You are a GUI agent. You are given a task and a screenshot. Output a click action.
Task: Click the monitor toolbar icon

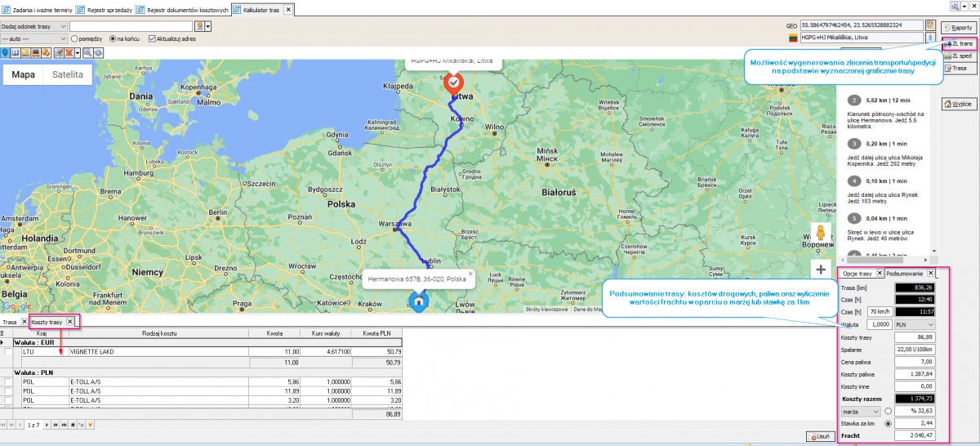click(36, 53)
